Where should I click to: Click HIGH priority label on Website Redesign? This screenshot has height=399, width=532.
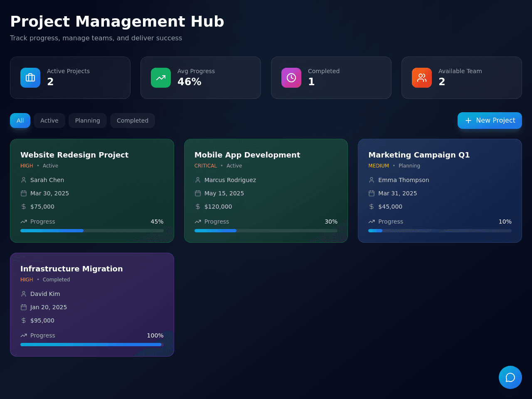[x=27, y=166]
